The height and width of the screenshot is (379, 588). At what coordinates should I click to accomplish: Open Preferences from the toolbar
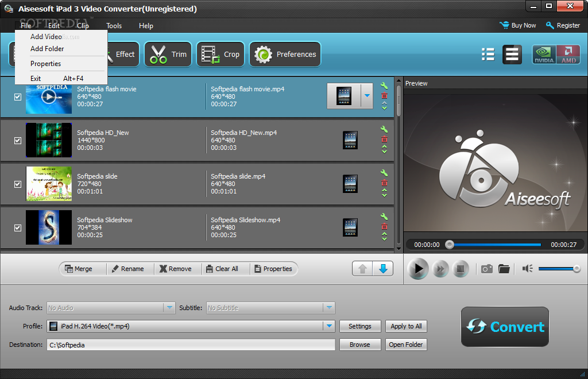[x=285, y=55]
